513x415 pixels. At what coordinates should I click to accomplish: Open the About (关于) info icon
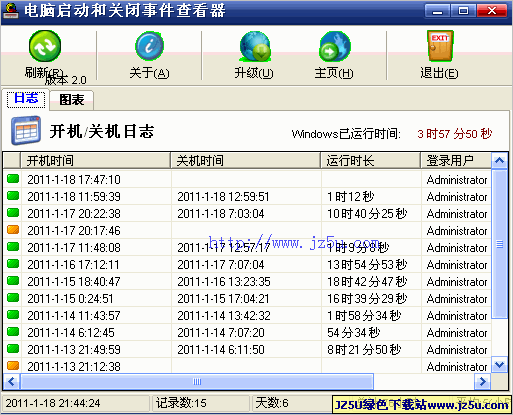(149, 46)
